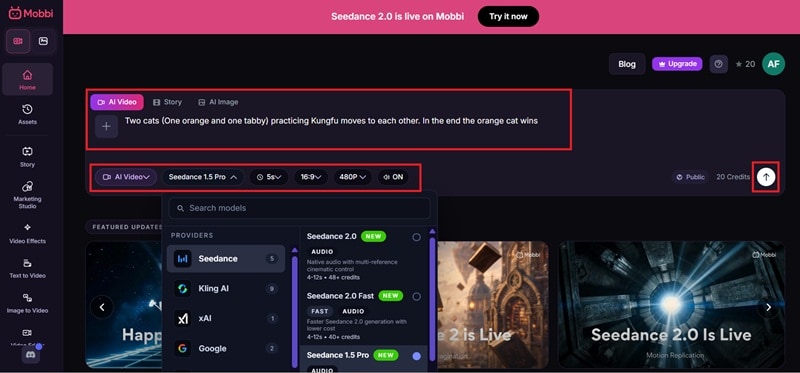Click the Search models field
The width and height of the screenshot is (800, 373).
pos(299,208)
